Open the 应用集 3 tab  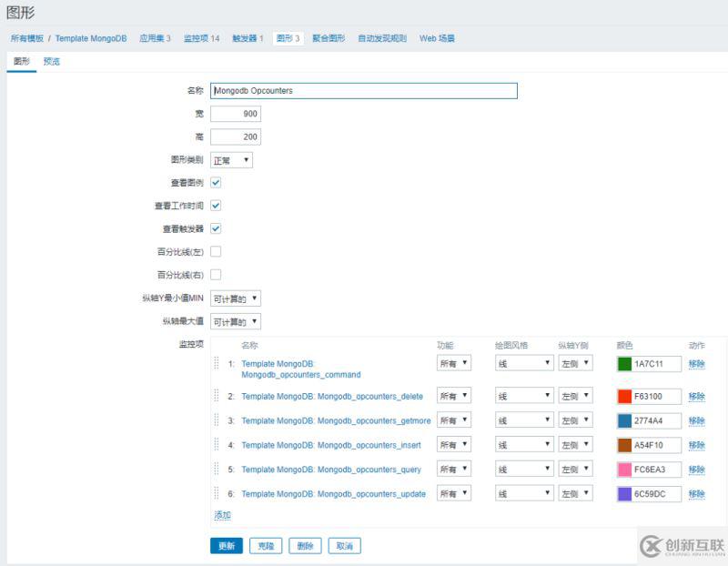point(155,38)
